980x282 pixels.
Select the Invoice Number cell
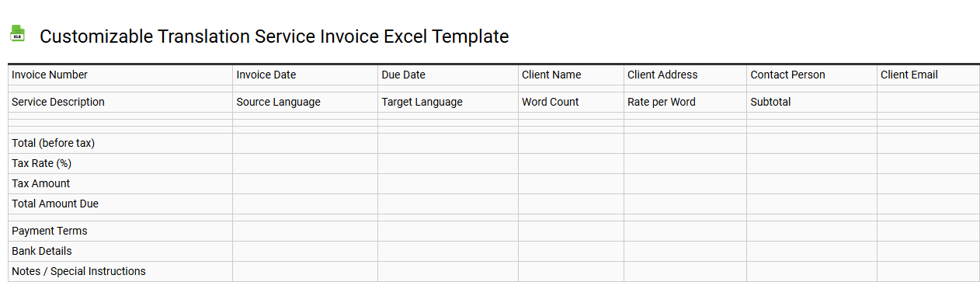[x=120, y=75]
